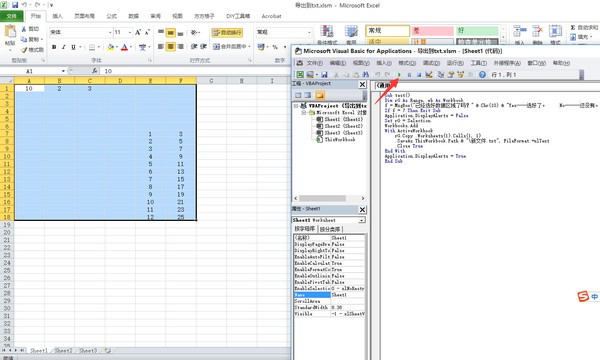Open the Insert tab in Excel ribbon
This screenshot has height=360, width=600.
57,16
